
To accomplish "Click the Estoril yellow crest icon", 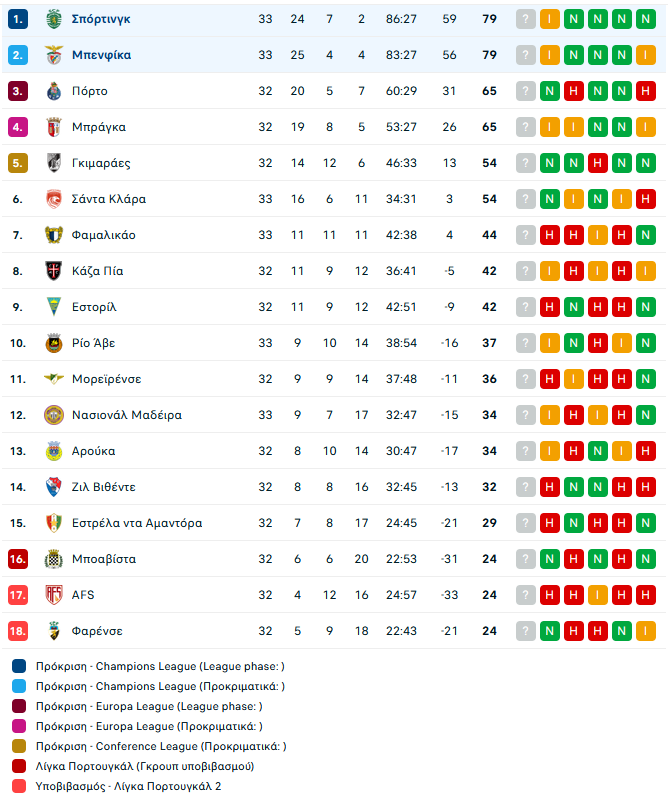I will click(x=53, y=307).
